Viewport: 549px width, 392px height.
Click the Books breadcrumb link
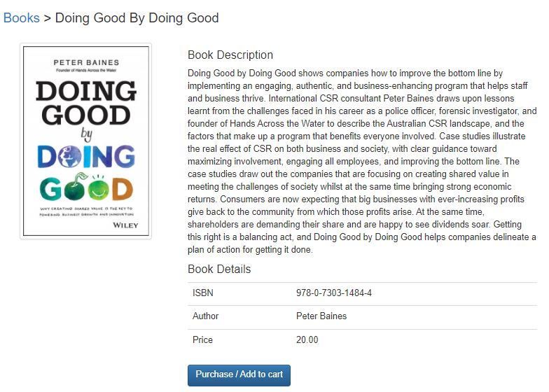click(22, 17)
